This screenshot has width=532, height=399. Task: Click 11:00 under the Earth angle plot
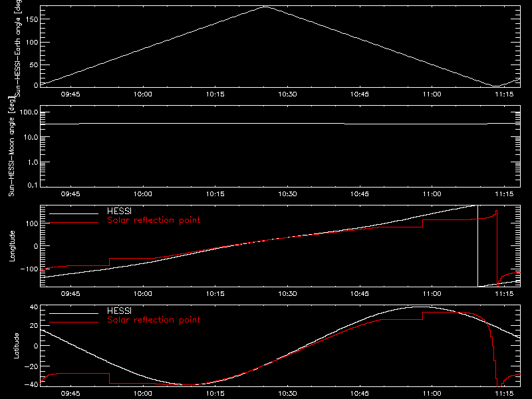432,94
